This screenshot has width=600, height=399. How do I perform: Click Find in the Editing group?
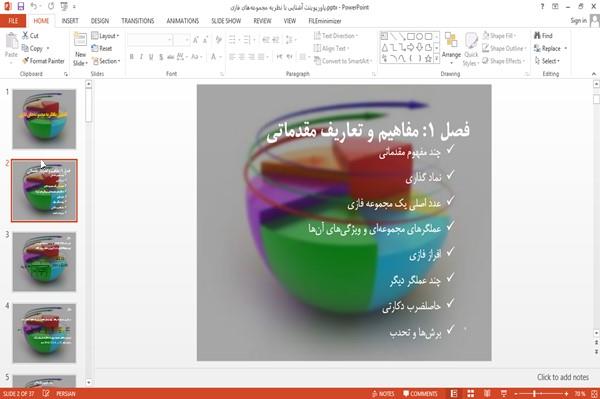(543, 36)
